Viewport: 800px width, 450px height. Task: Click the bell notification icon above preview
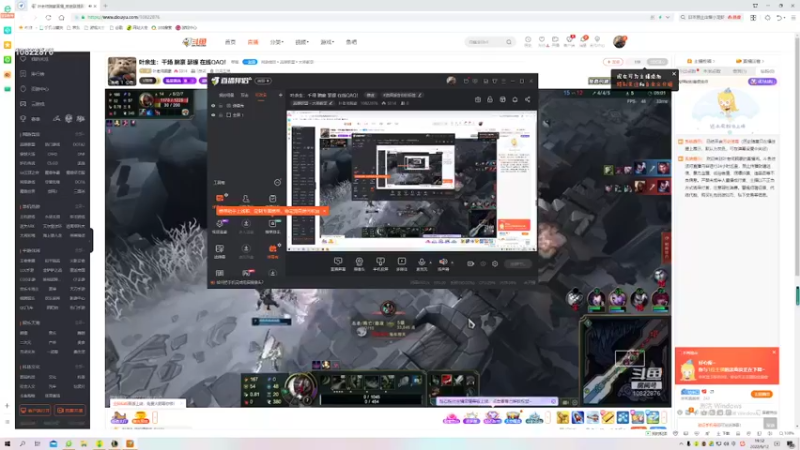pos(515,99)
